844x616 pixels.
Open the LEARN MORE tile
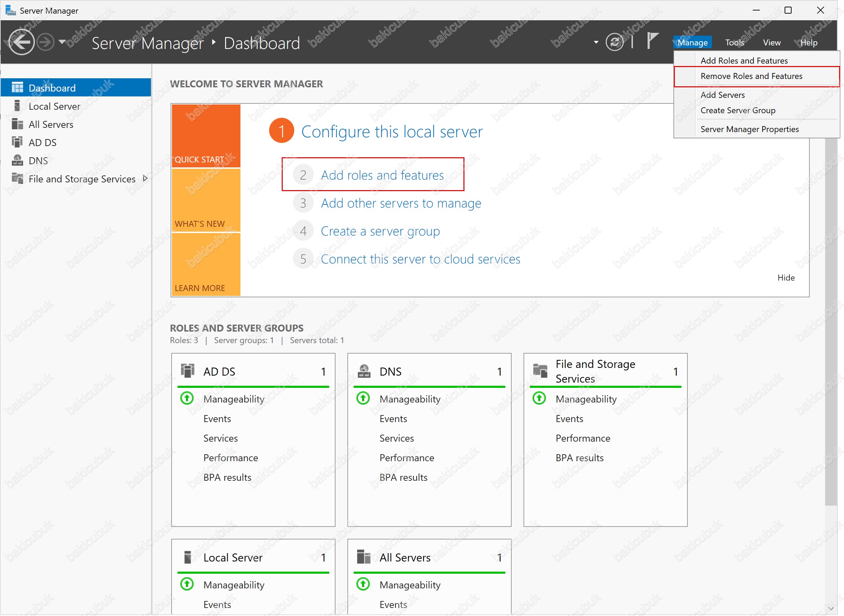(x=206, y=264)
